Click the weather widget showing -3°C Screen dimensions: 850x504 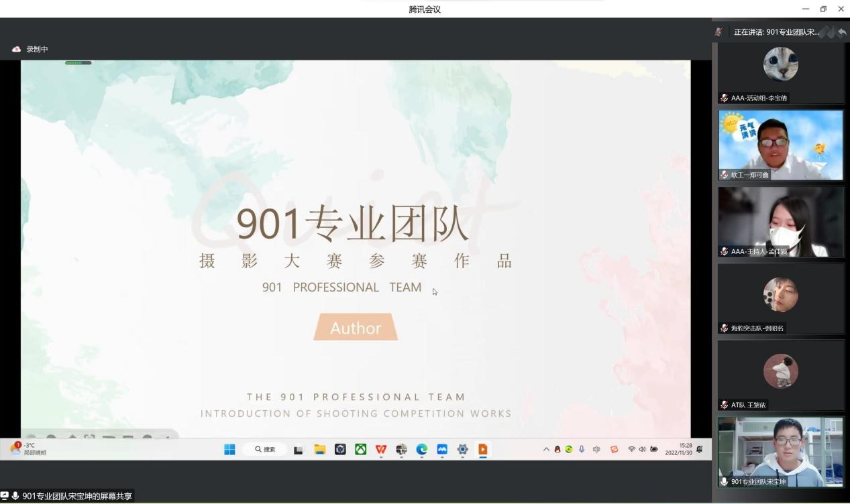pyautogui.click(x=28, y=449)
